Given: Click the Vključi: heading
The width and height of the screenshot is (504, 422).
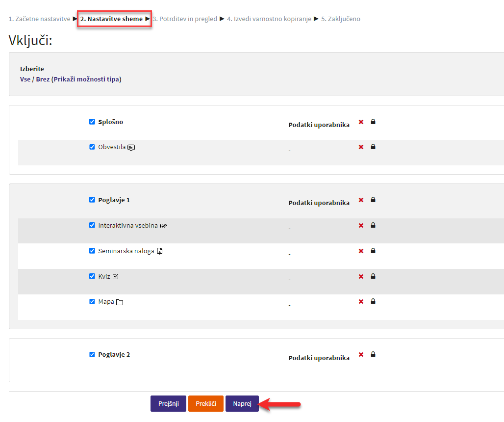Looking at the screenshot, I should point(30,41).
